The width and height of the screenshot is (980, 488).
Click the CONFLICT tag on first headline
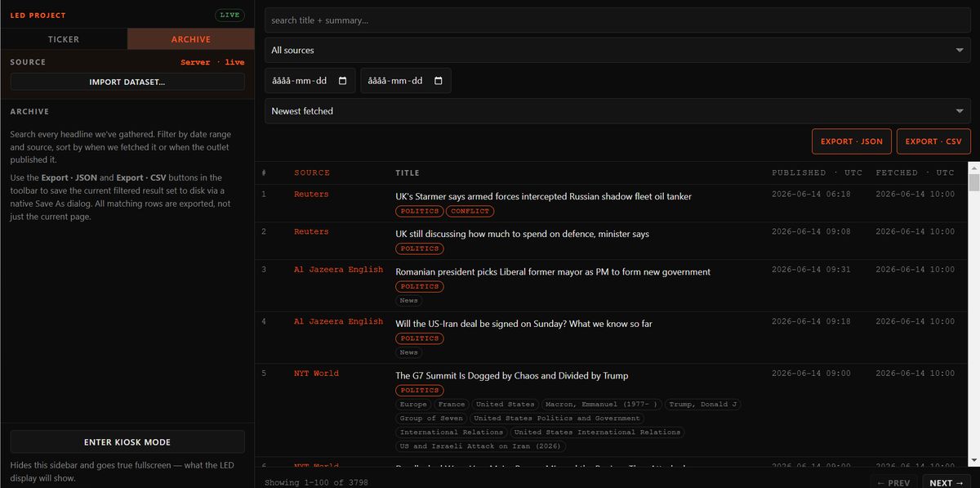(470, 211)
